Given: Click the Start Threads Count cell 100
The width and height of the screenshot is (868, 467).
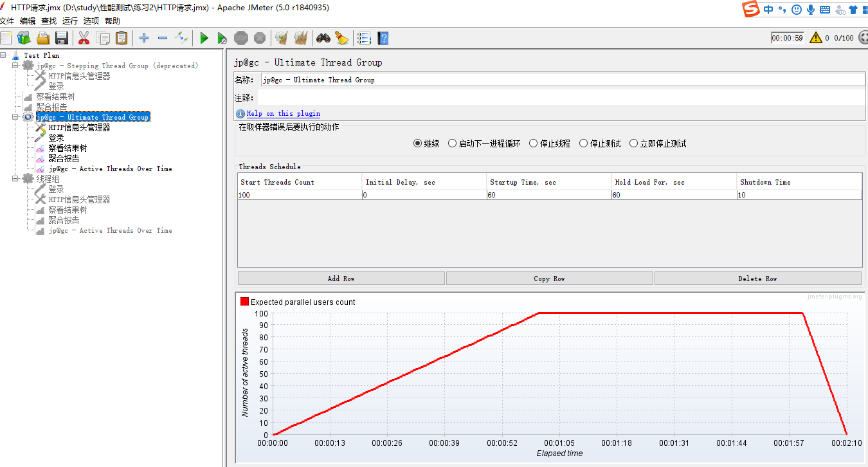Looking at the screenshot, I should pos(300,195).
